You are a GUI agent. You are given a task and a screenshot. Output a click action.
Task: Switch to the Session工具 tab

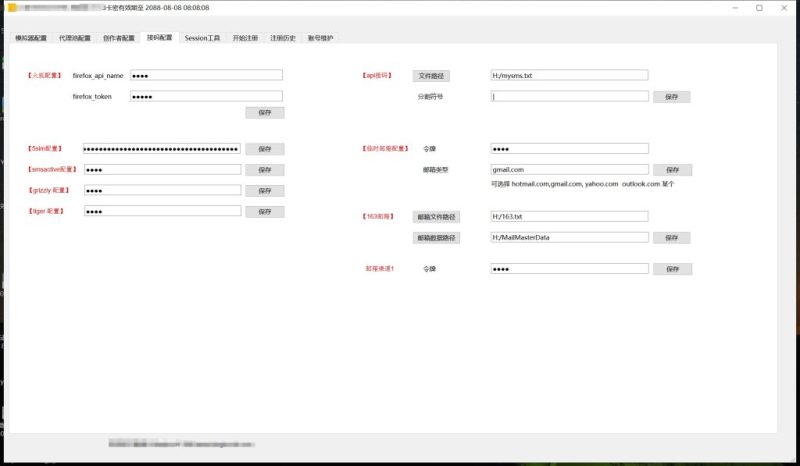202,38
